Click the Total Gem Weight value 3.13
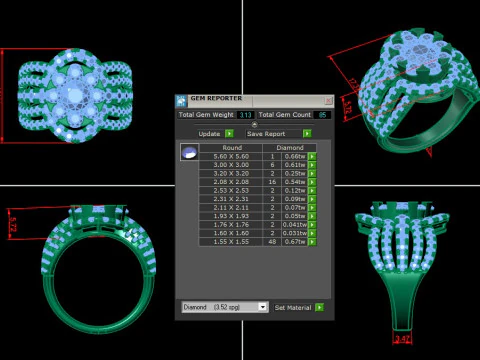Viewport: 480px width, 360px height. [245, 115]
